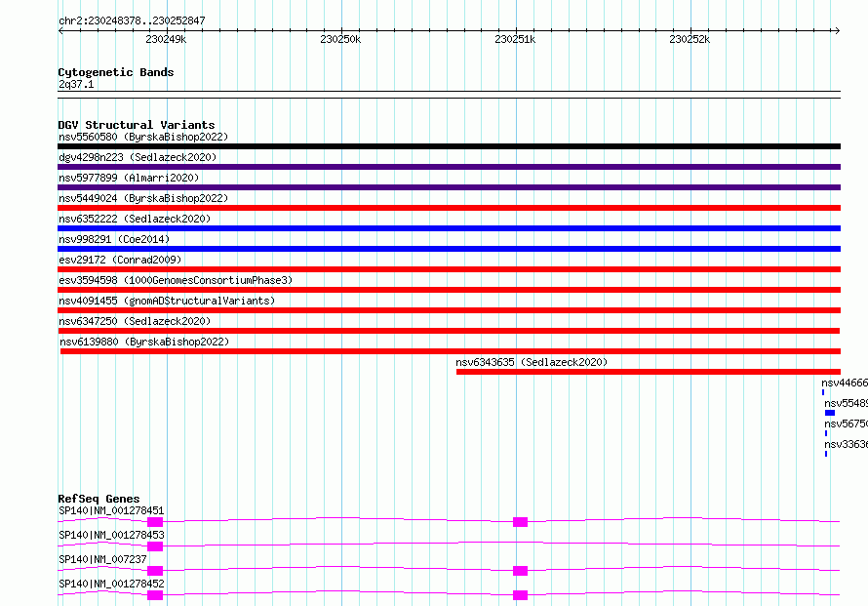868x606 pixels.
Task: Open variant nsv5977899 (Almarri2020) label
Action: (129, 178)
